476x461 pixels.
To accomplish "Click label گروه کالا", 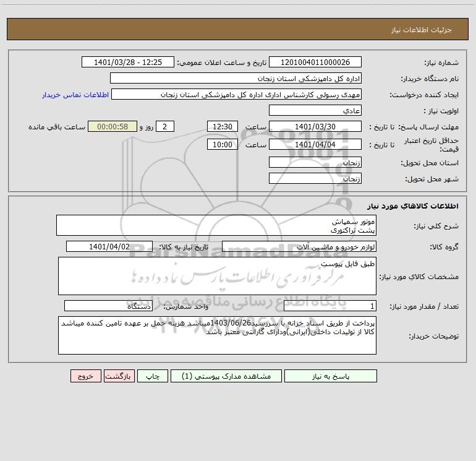I will coord(444,247).
